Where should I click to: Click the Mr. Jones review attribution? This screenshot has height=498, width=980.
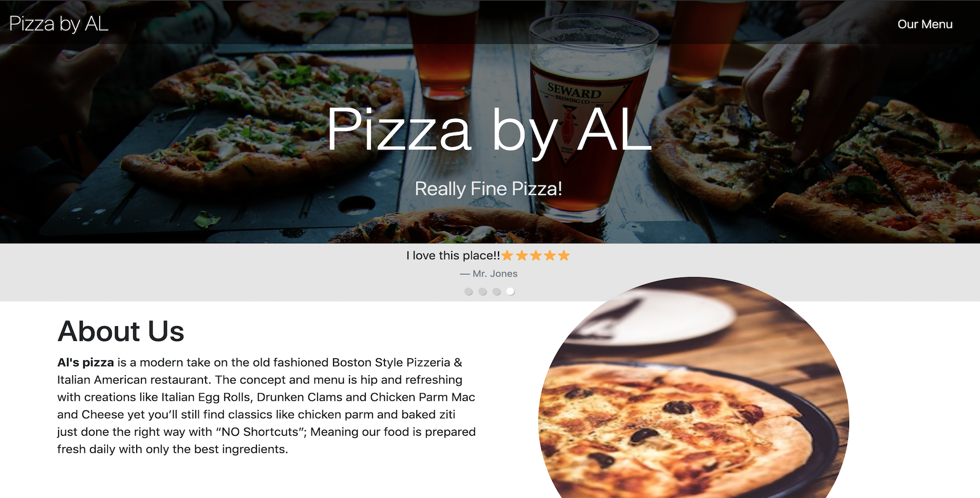[489, 274]
